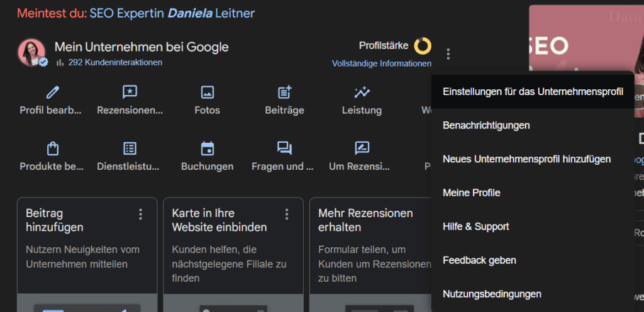Screen dimensions: 644x312
Task: Click the Mehr Rezensionen erhalten card heading
Action: coord(365,220)
